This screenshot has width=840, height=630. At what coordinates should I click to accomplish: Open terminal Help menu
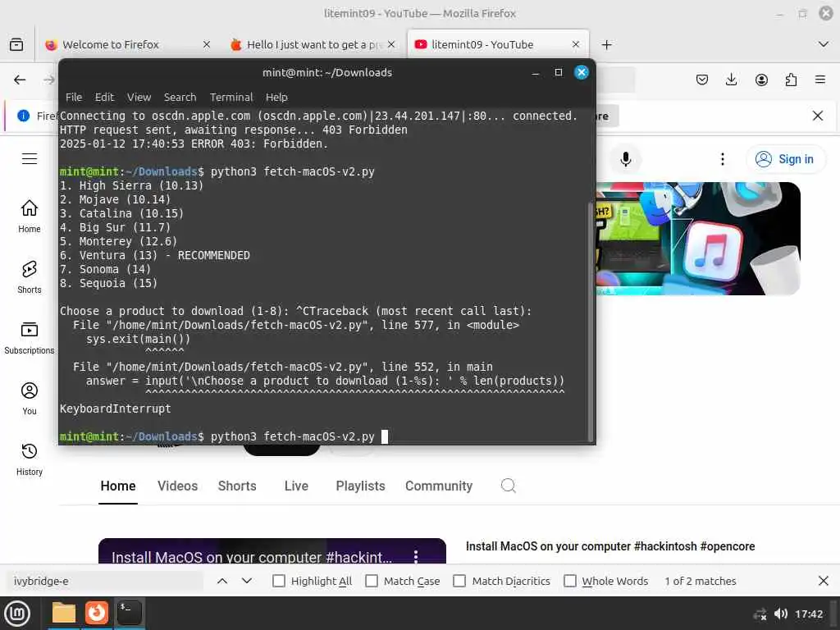[276, 97]
